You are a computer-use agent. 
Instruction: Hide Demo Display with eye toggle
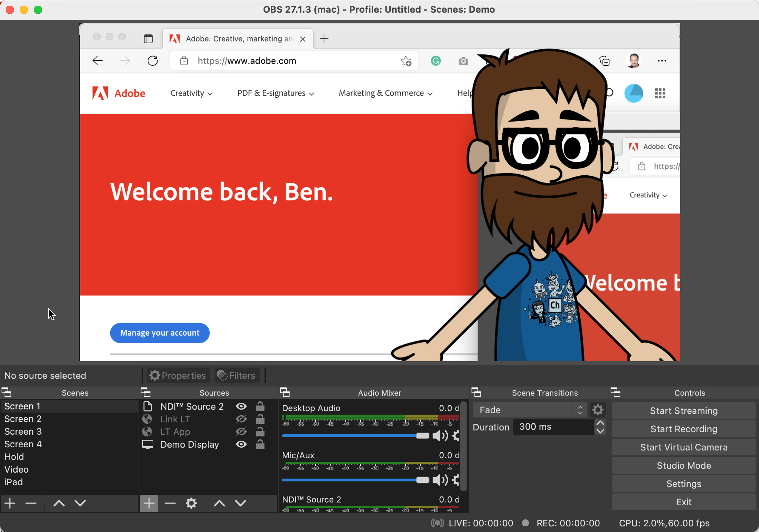241,445
